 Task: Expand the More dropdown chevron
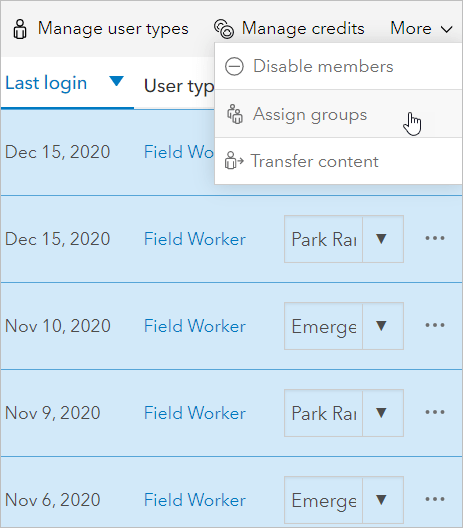tap(447, 30)
